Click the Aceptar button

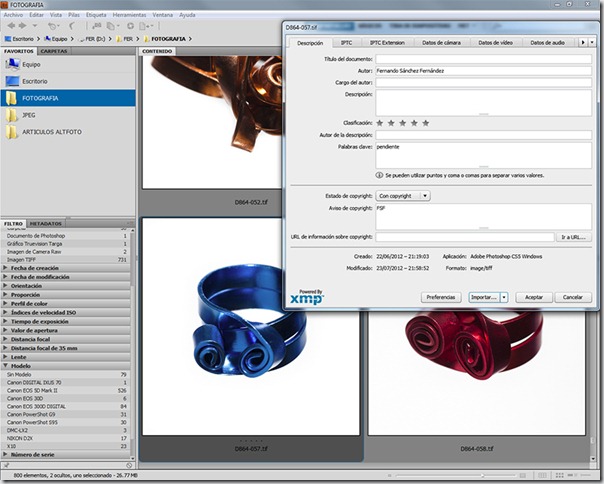[534, 297]
